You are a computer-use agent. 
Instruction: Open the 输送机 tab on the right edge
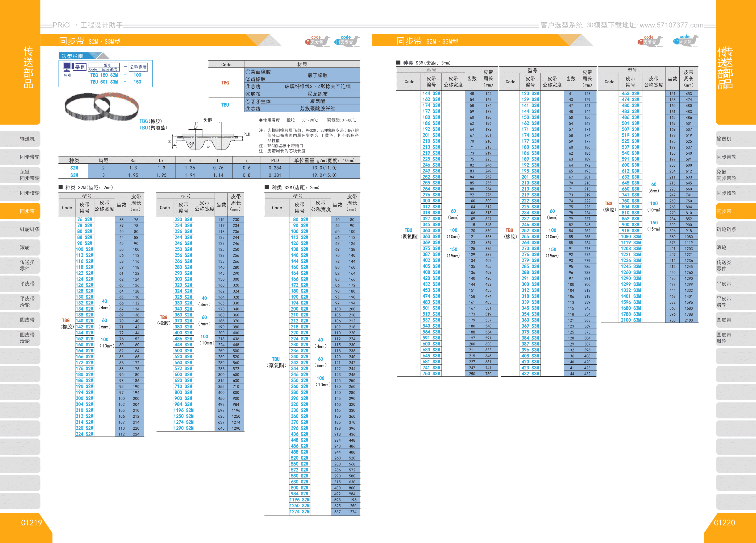click(736, 139)
